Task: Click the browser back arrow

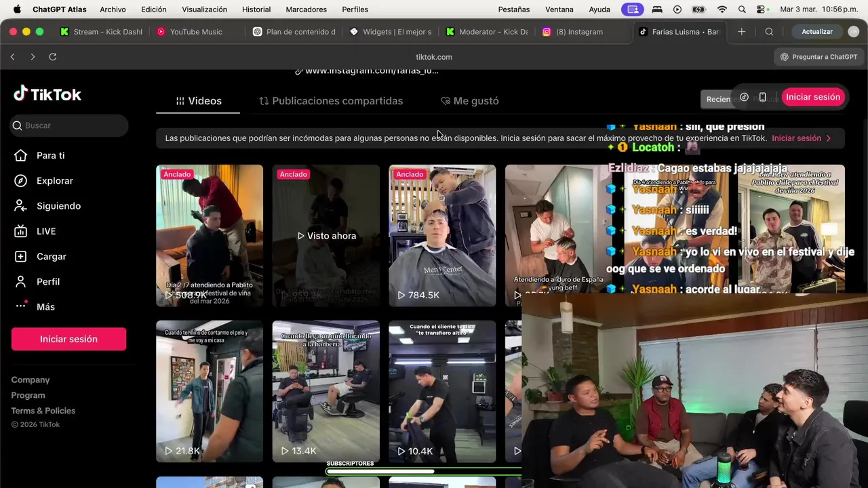Action: (x=12, y=57)
